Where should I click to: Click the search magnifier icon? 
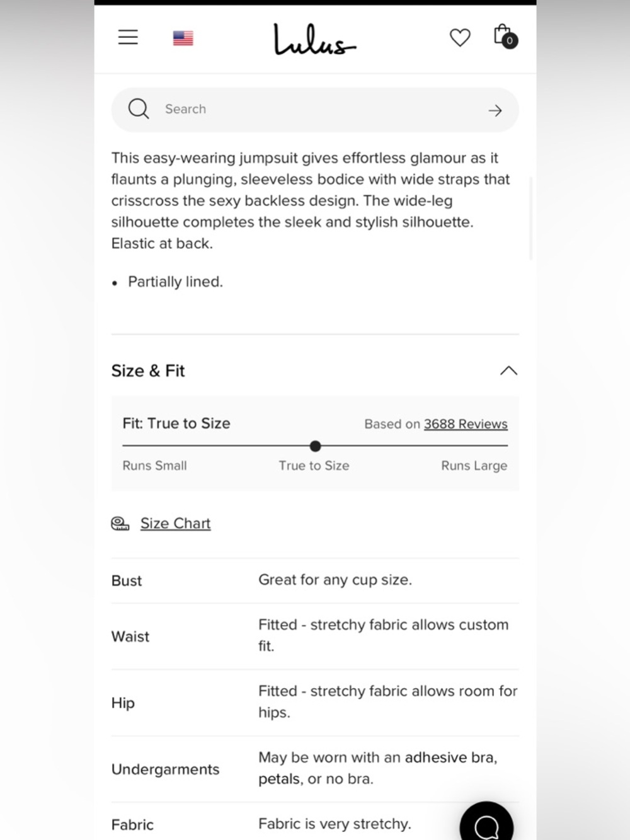[x=139, y=109]
